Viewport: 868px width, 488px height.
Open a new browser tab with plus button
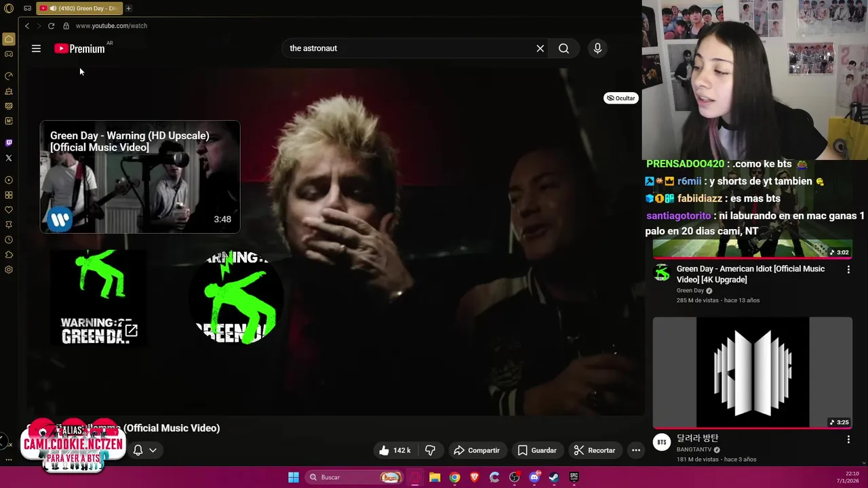pyautogui.click(x=128, y=8)
